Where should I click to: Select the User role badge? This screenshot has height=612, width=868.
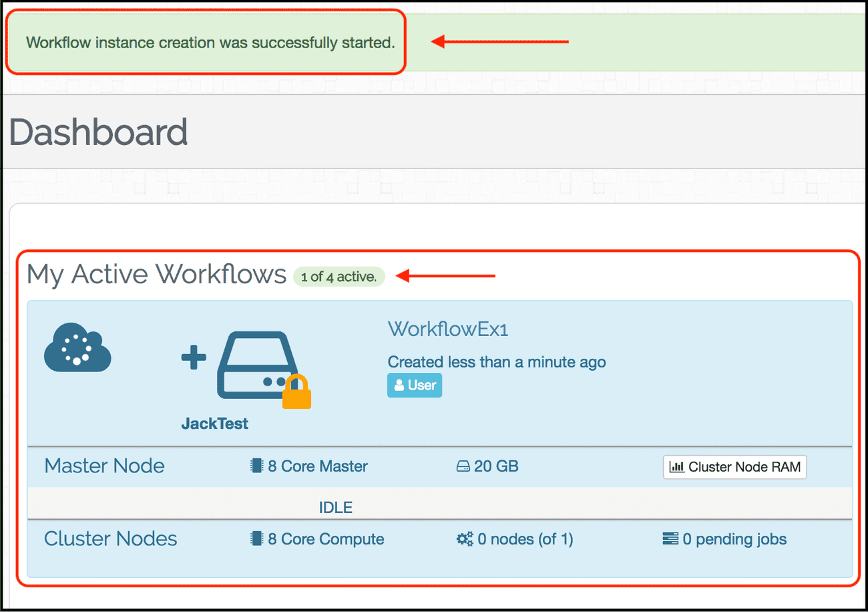coord(414,385)
